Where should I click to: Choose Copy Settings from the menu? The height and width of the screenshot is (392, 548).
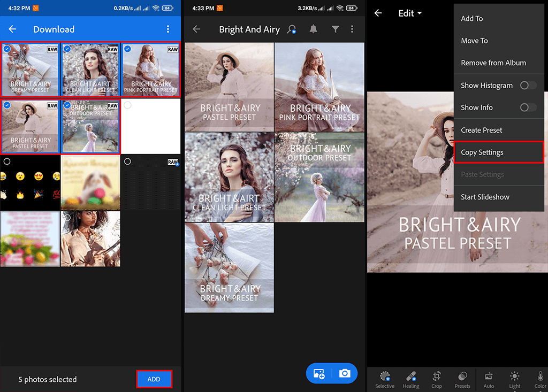[x=482, y=152]
